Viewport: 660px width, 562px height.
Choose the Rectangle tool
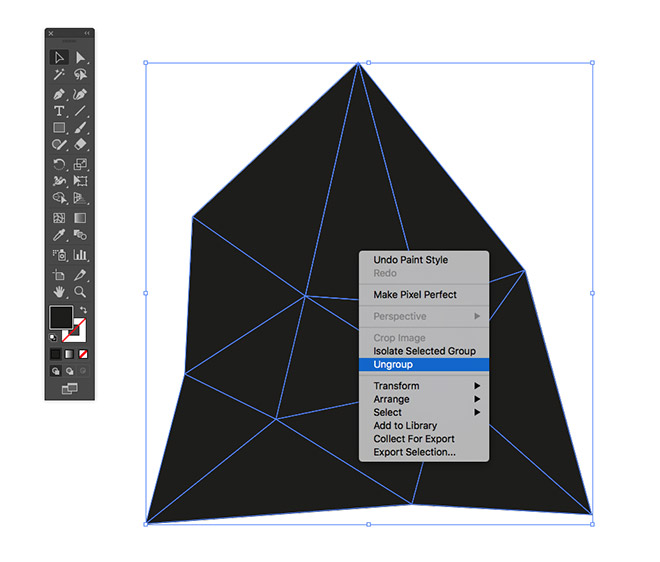click(59, 128)
